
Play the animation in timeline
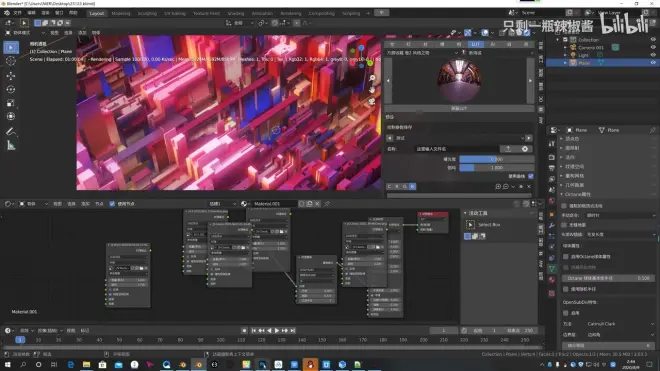(x=277, y=331)
